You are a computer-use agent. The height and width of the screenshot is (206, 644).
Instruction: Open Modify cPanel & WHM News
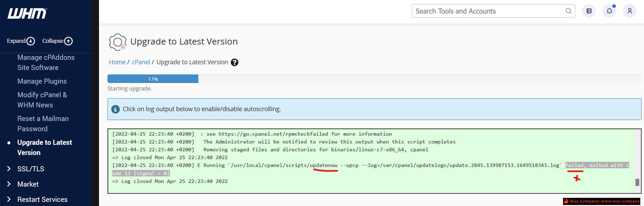coord(42,100)
